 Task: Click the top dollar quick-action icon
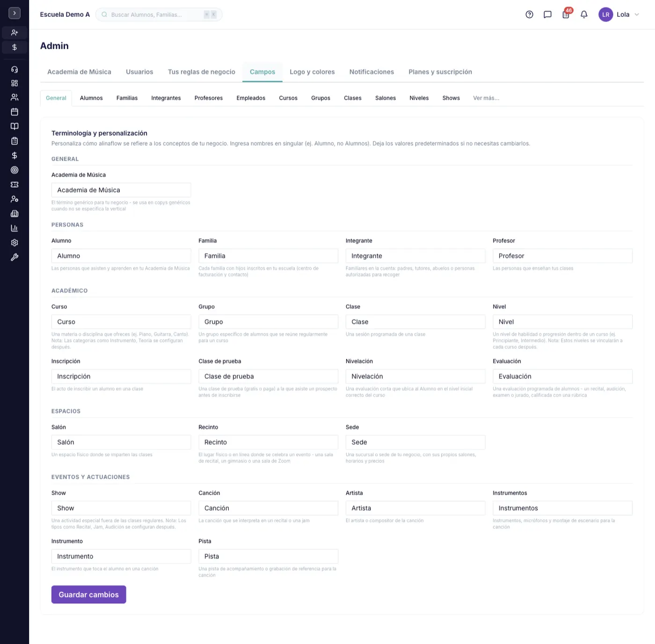[x=15, y=47]
